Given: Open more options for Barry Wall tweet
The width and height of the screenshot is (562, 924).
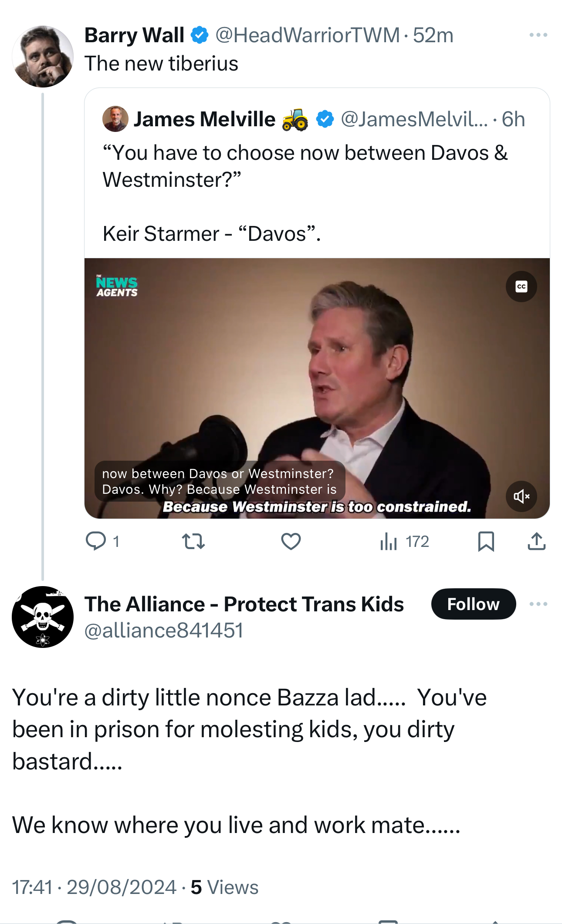Looking at the screenshot, I should 538,35.
